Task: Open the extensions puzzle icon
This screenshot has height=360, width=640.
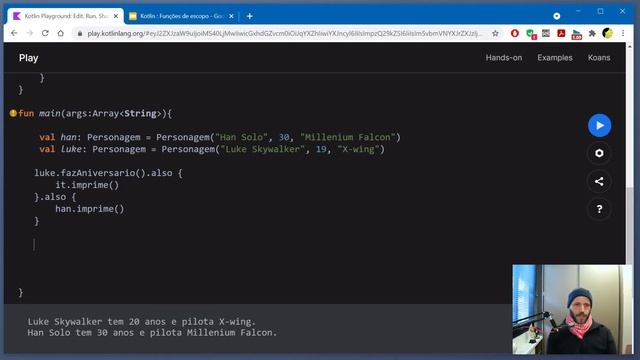Action: pyautogui.click(x=592, y=33)
